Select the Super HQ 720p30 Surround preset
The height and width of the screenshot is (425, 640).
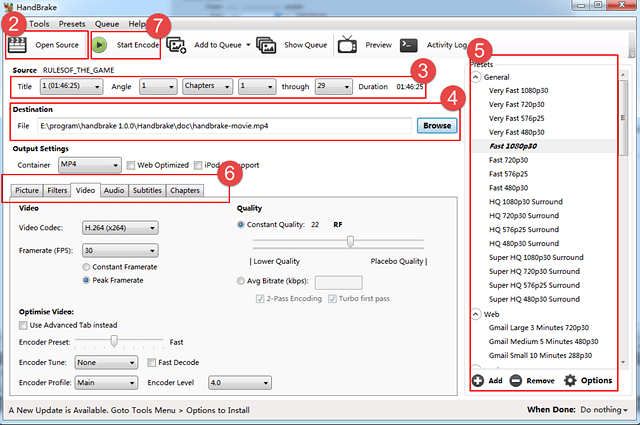click(x=534, y=271)
